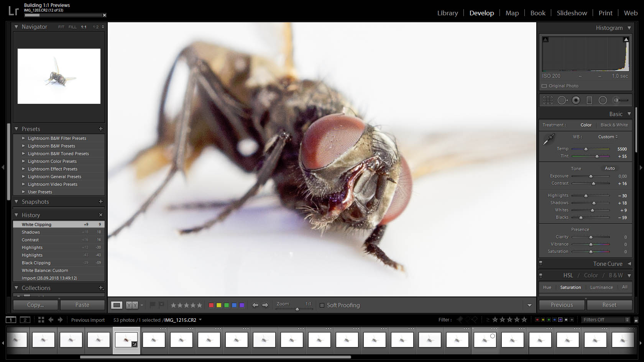Expand Lightroom Color Presets folder
Image resolution: width=644 pixels, height=362 pixels.
23,161
